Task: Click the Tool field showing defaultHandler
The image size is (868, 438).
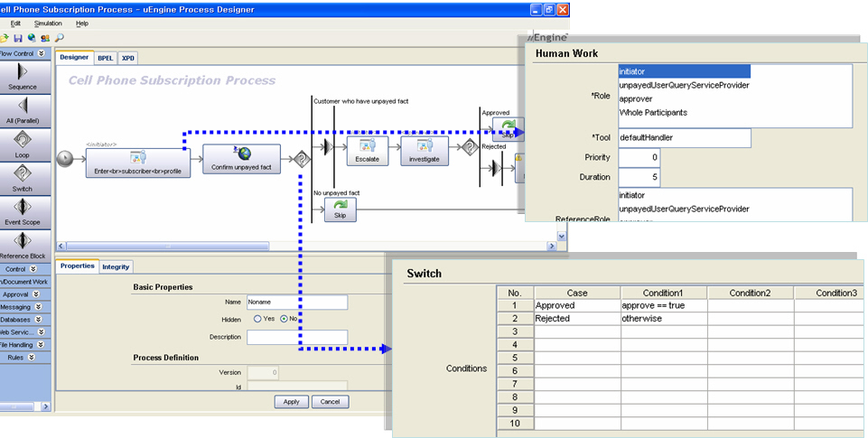Action: tap(685, 138)
